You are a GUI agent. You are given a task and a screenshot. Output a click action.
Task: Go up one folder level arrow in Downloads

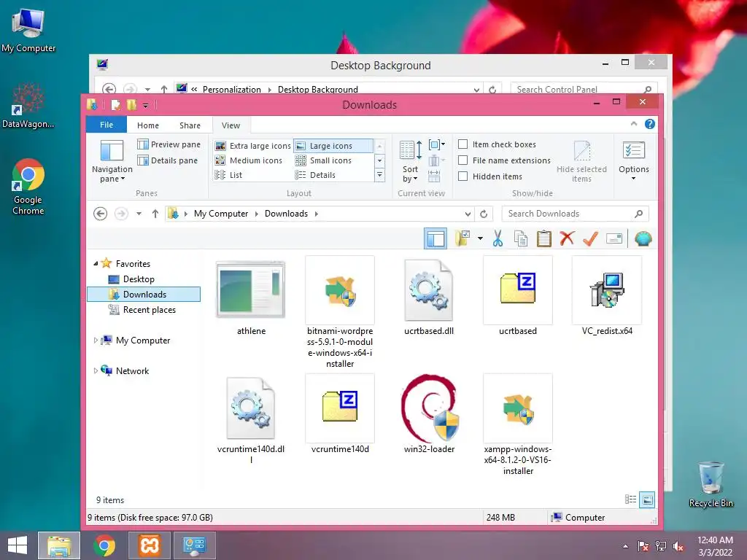155,214
